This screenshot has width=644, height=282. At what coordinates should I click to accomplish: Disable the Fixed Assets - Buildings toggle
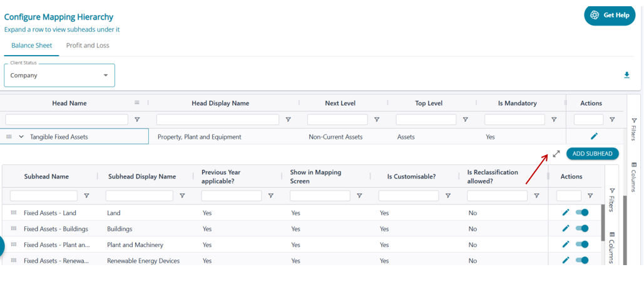click(x=583, y=229)
